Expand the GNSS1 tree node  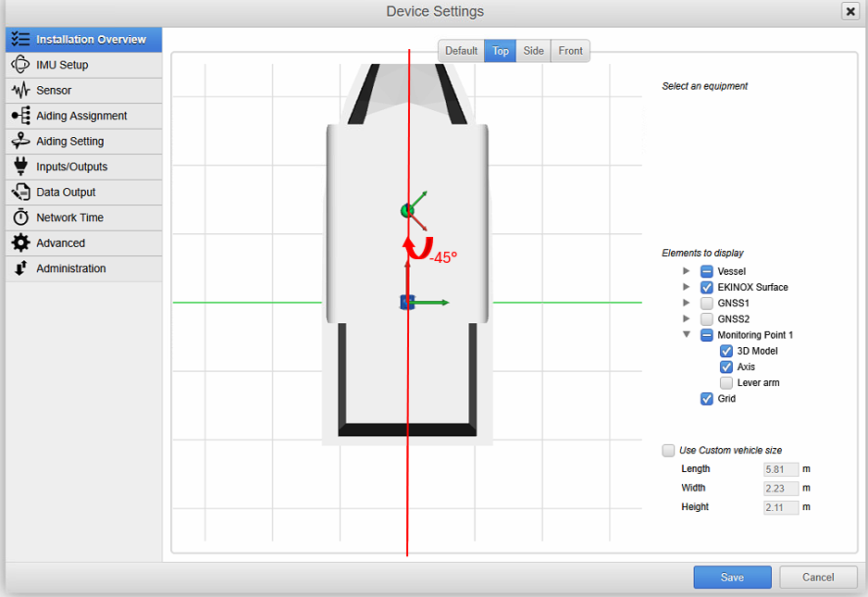point(686,304)
